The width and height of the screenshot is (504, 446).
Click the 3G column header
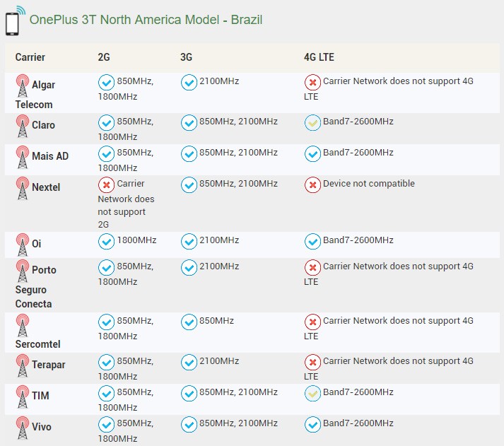(187, 57)
